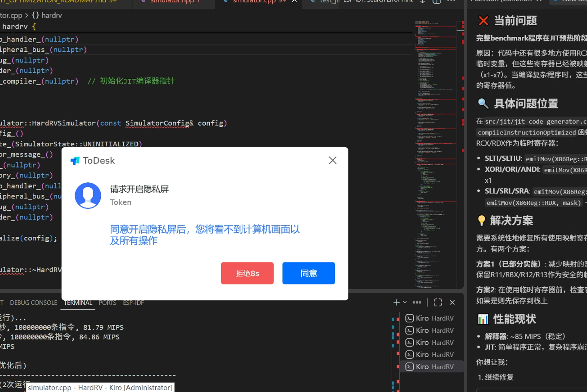This screenshot has width=587, height=392.
Task: Click the hardrv namespace breadcrumb
Action: pos(47,15)
